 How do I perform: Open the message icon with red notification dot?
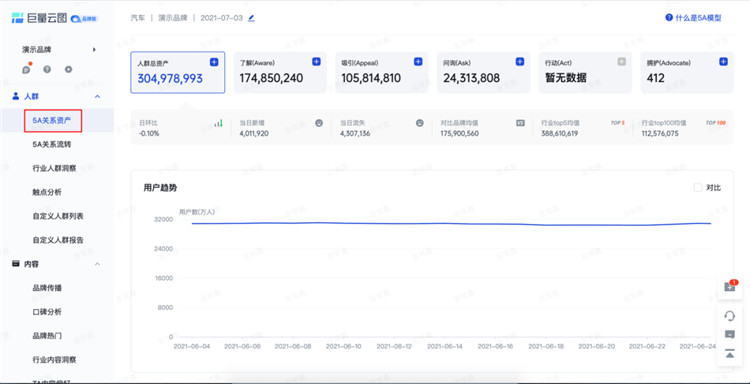(x=26, y=69)
